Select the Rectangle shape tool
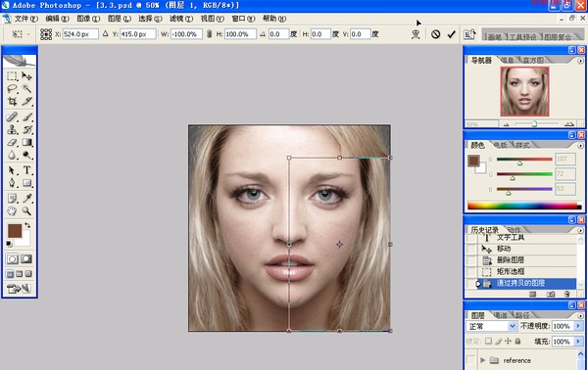The height and width of the screenshot is (370, 588). click(26, 183)
